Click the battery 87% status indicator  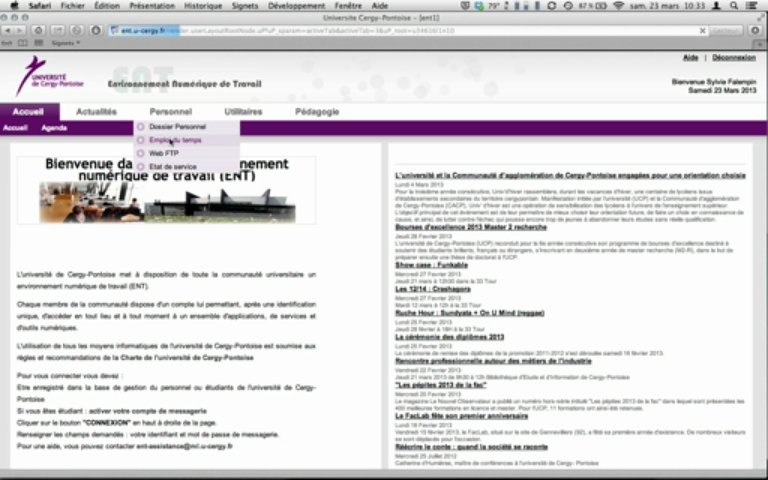pyautogui.click(x=592, y=6)
